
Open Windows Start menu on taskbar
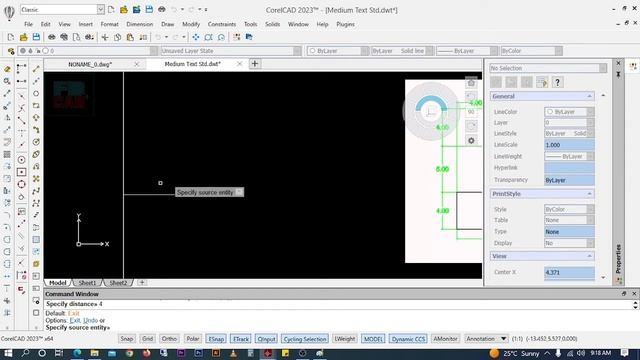click(x=8, y=353)
